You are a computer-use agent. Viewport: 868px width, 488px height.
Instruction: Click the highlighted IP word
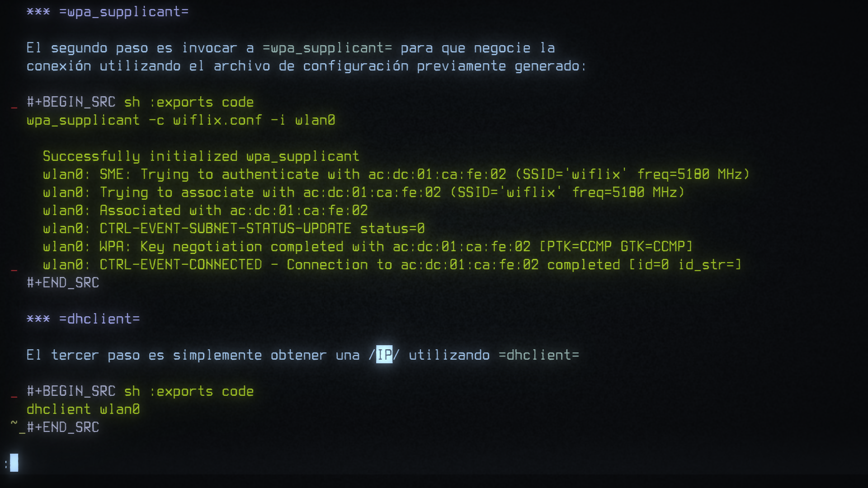click(x=384, y=355)
